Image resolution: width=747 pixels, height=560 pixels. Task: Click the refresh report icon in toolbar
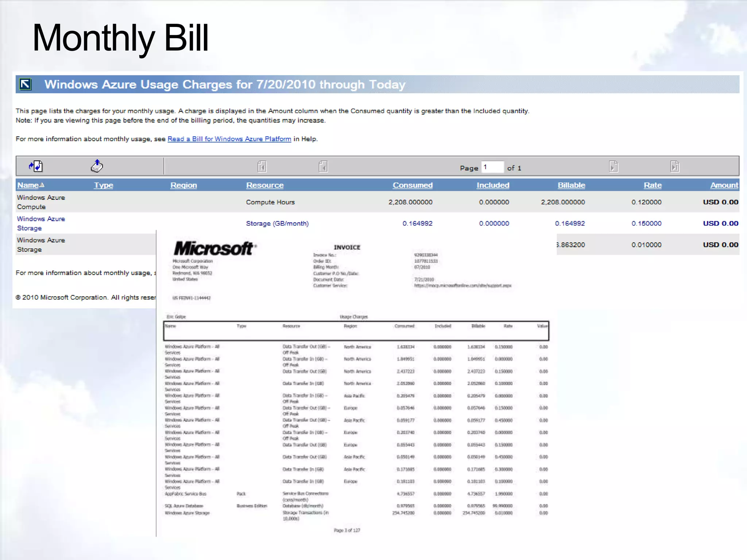[36, 166]
